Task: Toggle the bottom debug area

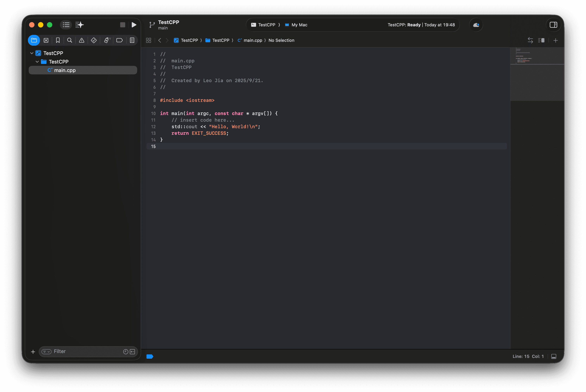Action: (x=554, y=357)
